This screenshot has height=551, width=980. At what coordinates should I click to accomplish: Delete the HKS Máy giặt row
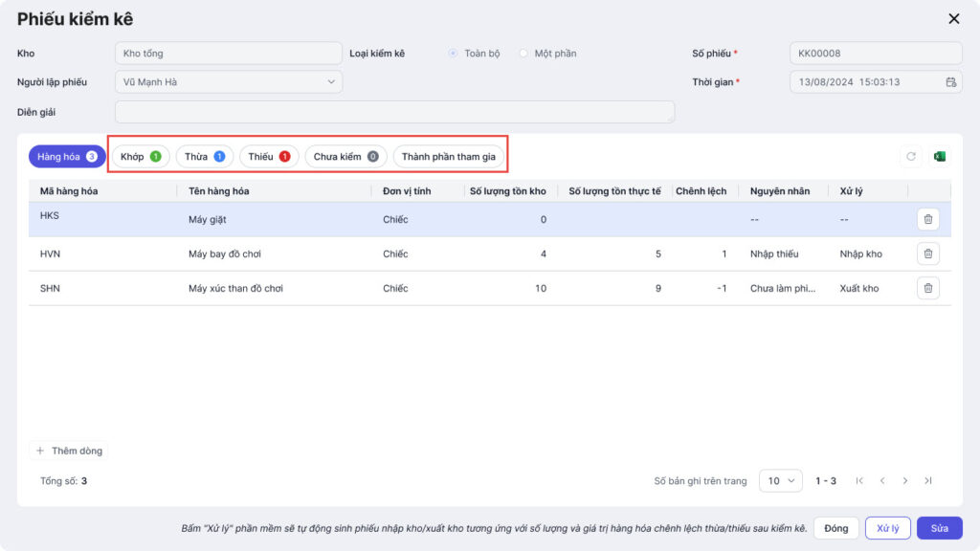[x=927, y=219]
